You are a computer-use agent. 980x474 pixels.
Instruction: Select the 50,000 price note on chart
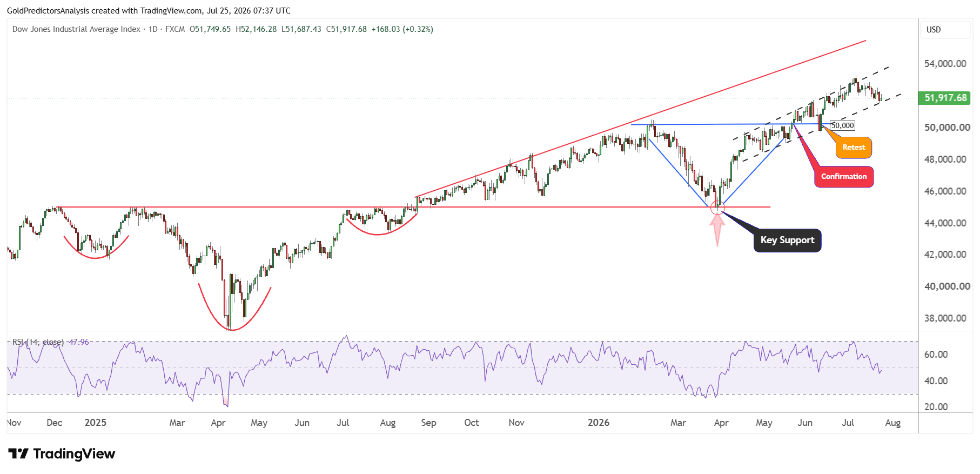[x=843, y=126]
